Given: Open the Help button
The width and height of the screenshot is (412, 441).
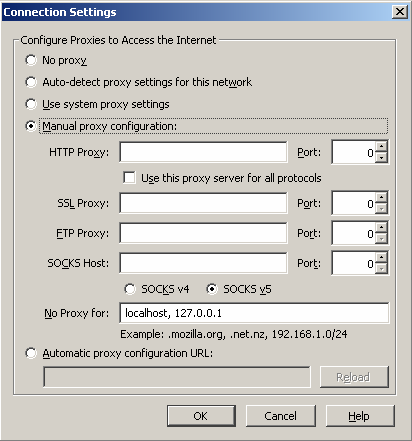Looking at the screenshot, I should 360,416.
